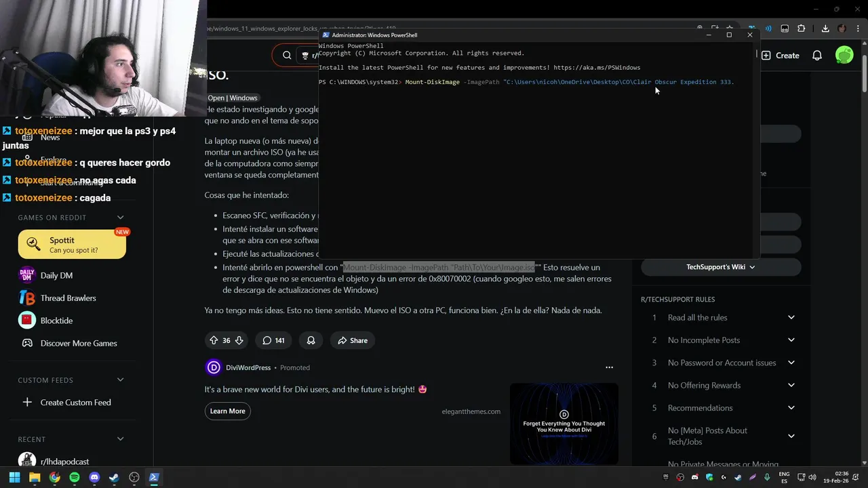868x488 pixels.
Task: Open File Explorer from taskbar
Action: tap(35, 477)
